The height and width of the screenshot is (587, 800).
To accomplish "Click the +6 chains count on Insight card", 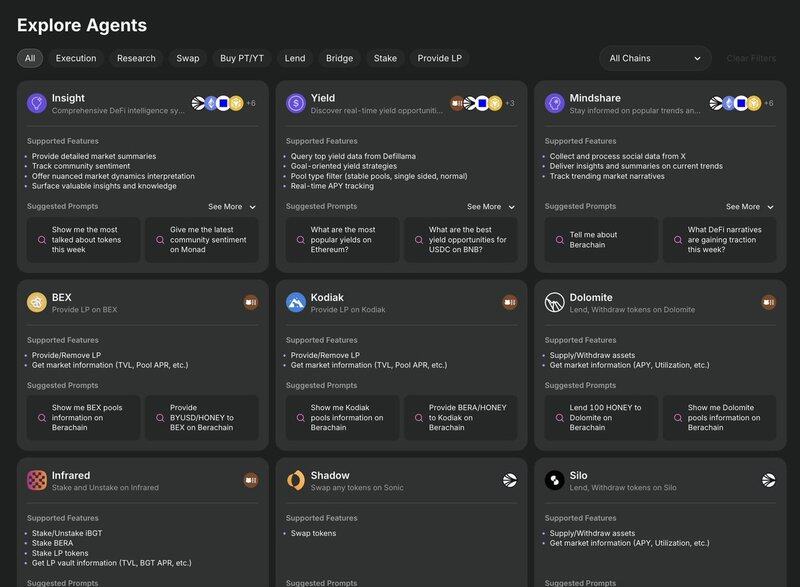I will [251, 104].
